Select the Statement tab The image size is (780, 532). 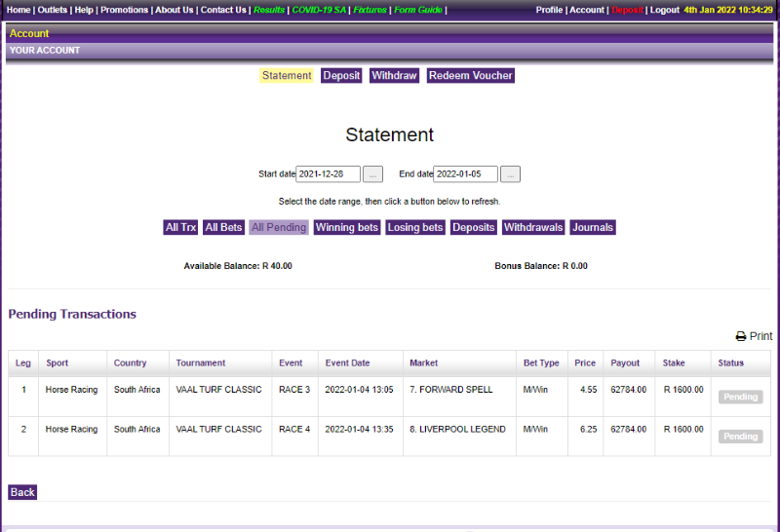coord(287,76)
